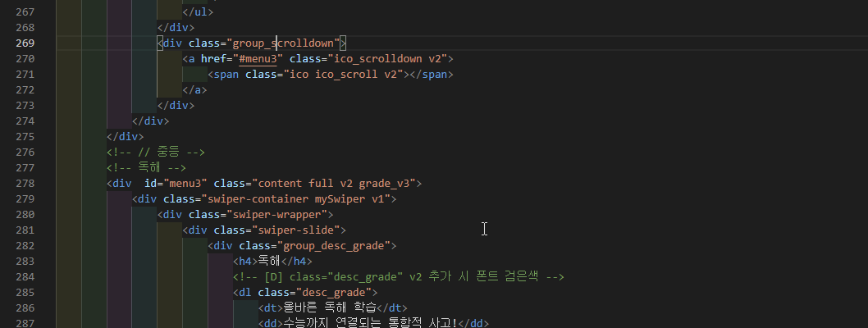Select line number 268 in the gutter
This screenshot has width=868, height=328.
tap(25, 27)
